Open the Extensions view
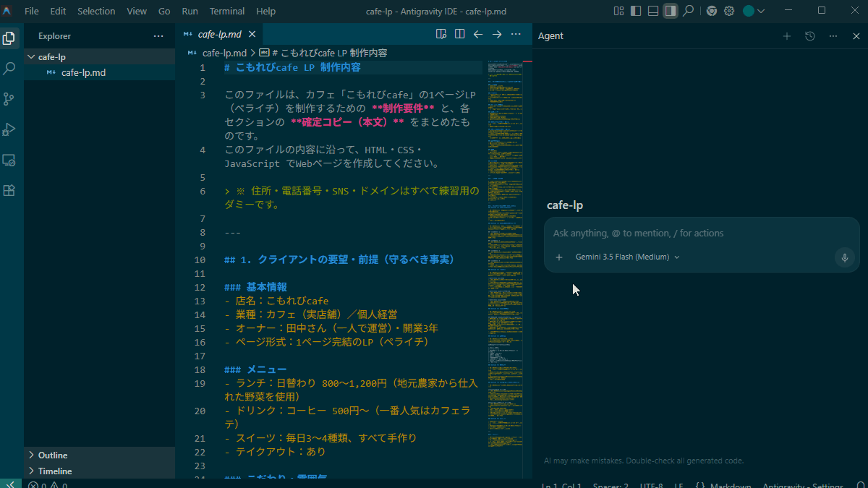868x488 pixels. (x=9, y=190)
